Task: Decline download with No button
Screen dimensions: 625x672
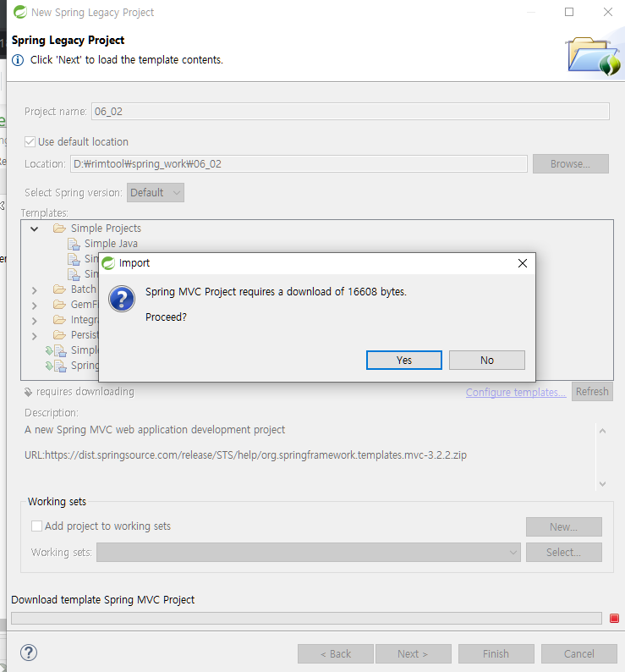Action: click(486, 360)
